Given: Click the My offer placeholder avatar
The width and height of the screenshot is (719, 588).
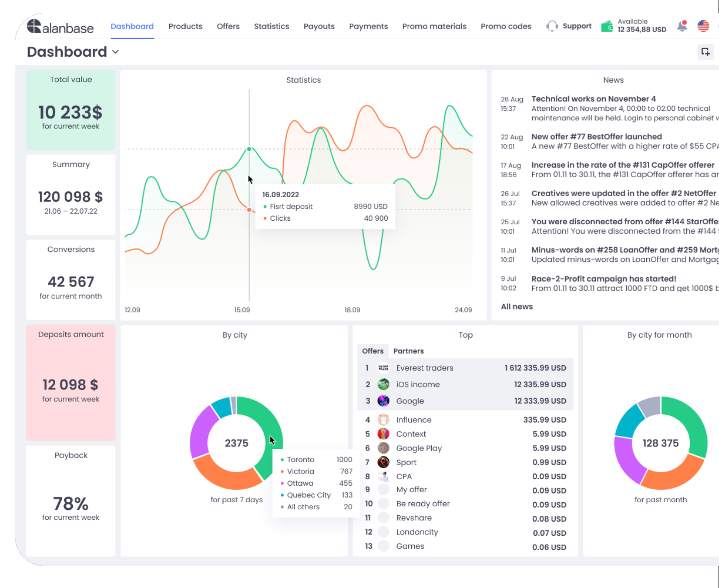Looking at the screenshot, I should pyautogui.click(x=383, y=490).
